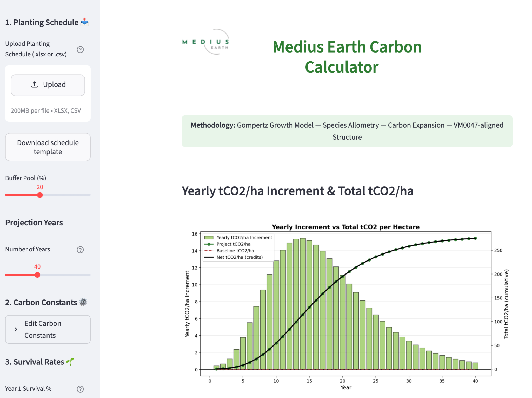Viewport: 532px width, 398px height.
Task: Click Download schedule template button
Action: pos(48,147)
